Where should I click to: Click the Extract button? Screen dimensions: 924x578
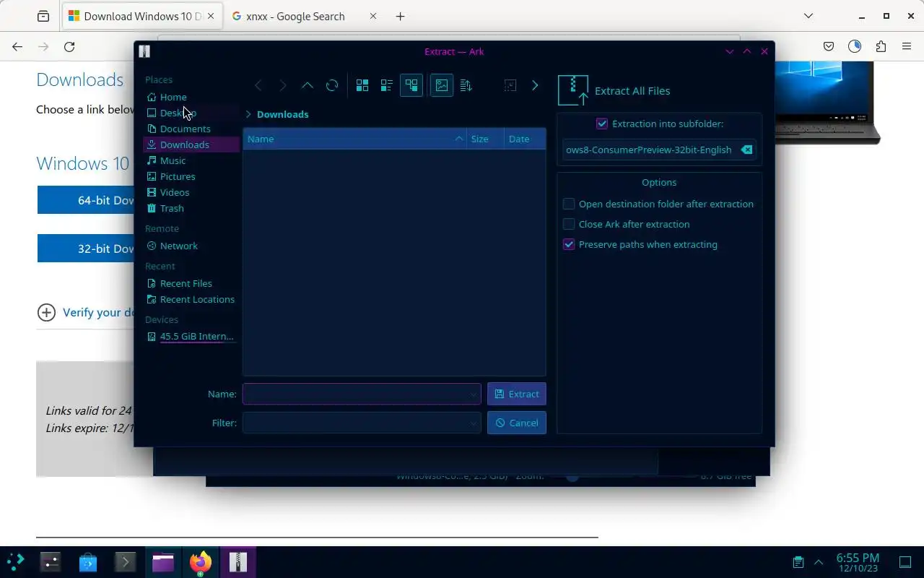pos(517,394)
